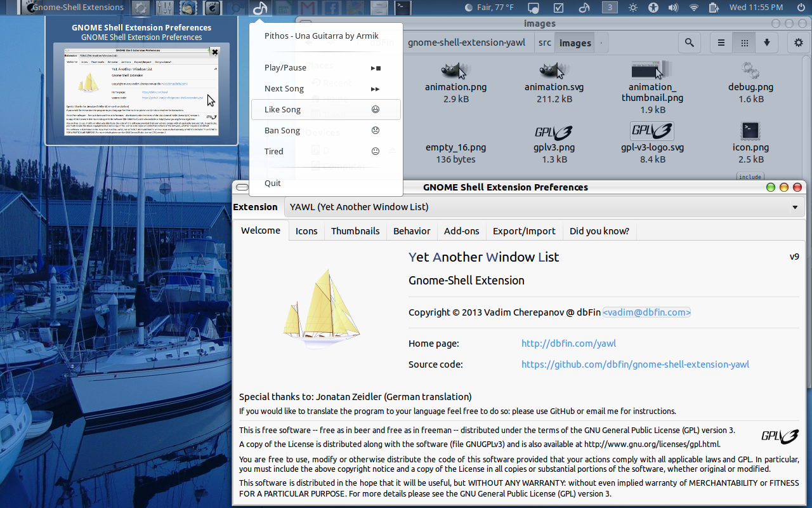
Task: Open the settings gear app in panel
Action: [x=141, y=8]
